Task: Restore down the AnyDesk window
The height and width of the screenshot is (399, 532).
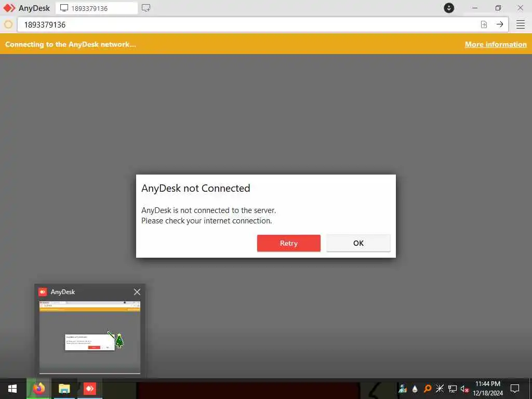Action: 498,8
